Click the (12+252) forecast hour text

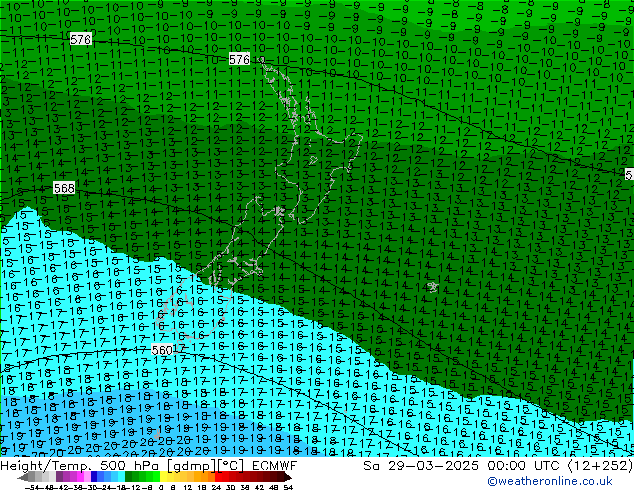[x=601, y=466]
